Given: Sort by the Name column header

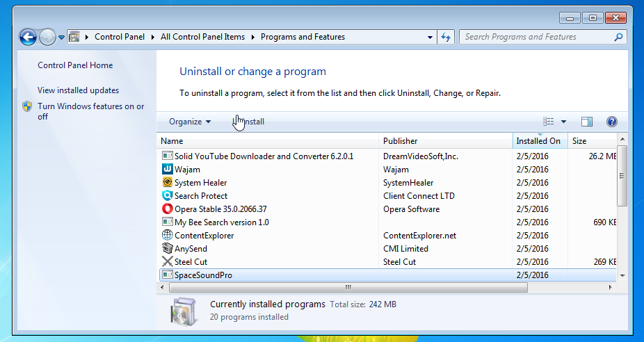Looking at the screenshot, I should 267,141.
